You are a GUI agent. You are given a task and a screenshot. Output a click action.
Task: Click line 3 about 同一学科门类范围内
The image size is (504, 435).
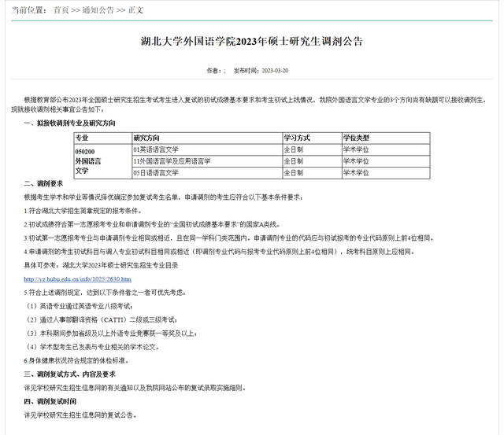[229, 238]
